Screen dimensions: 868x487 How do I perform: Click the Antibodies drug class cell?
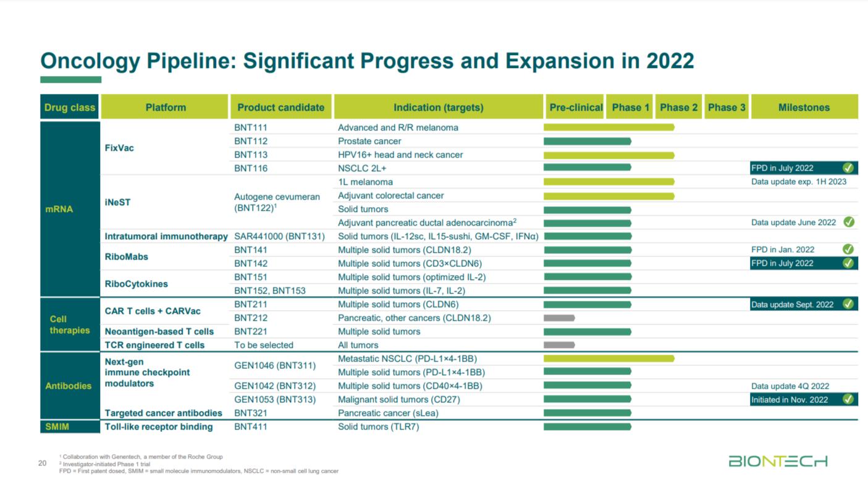(70, 386)
